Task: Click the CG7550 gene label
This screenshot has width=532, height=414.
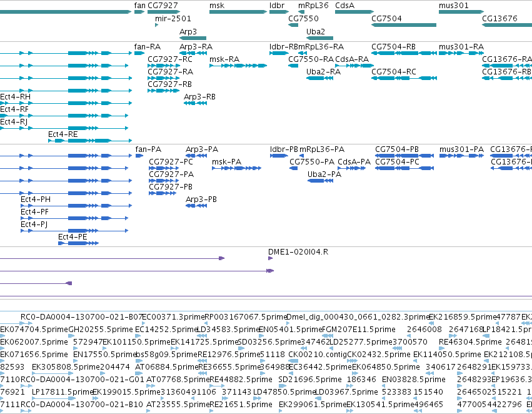Action: pos(303,18)
